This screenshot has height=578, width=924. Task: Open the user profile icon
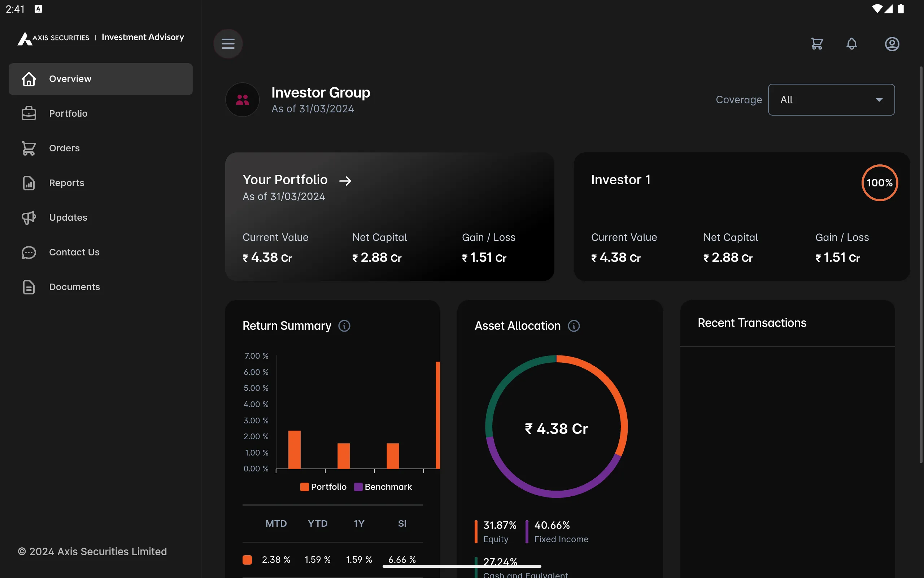892,44
